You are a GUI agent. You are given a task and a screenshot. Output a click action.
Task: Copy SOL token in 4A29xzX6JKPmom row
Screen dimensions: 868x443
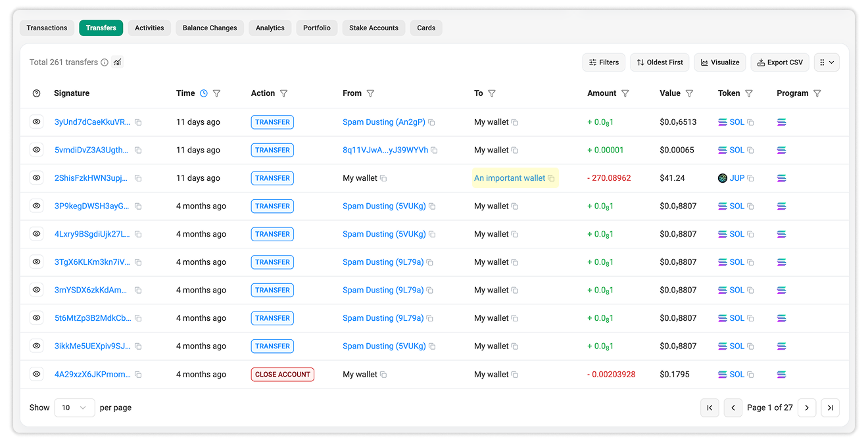pyautogui.click(x=750, y=375)
